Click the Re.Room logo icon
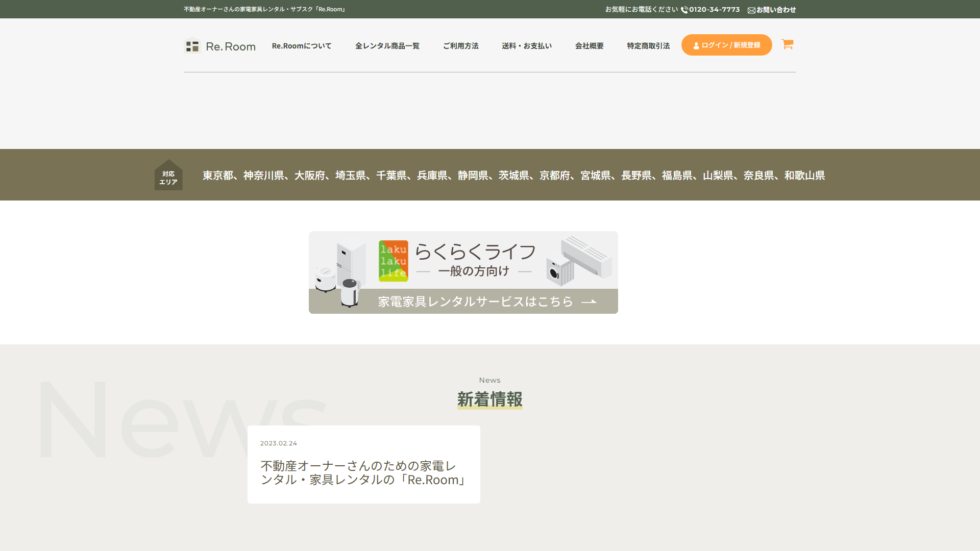 192,46
